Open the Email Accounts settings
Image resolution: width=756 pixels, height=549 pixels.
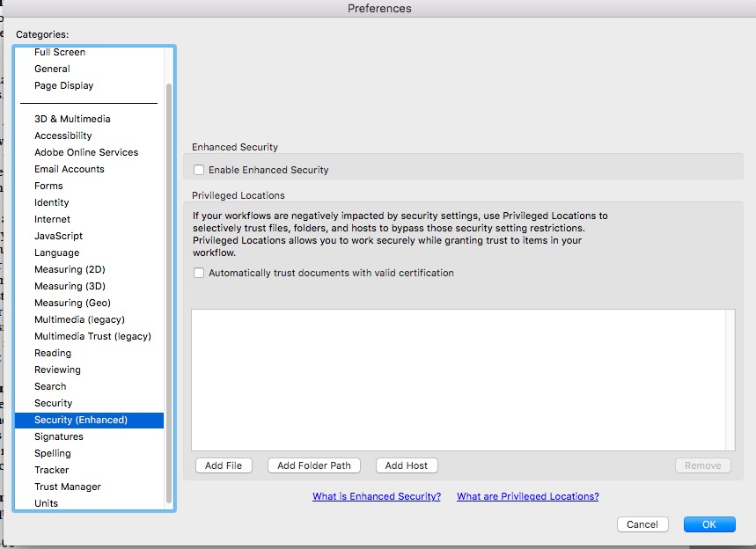[x=70, y=169]
